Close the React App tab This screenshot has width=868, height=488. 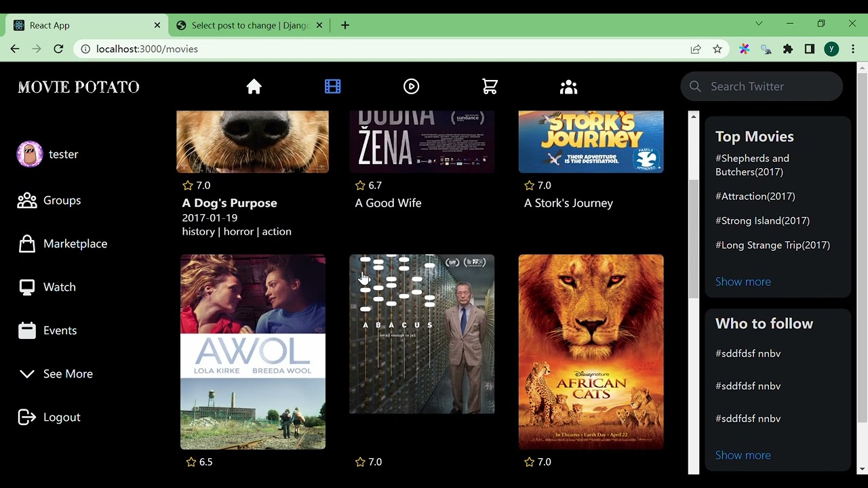(x=157, y=25)
